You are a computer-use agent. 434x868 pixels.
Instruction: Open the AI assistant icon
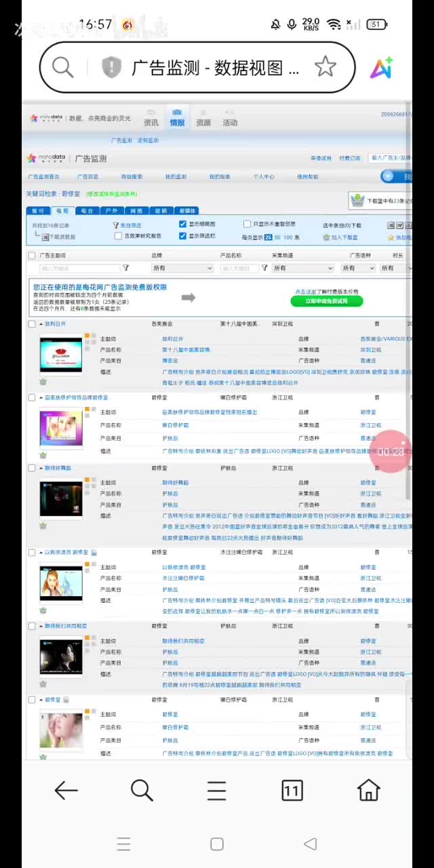(381, 67)
